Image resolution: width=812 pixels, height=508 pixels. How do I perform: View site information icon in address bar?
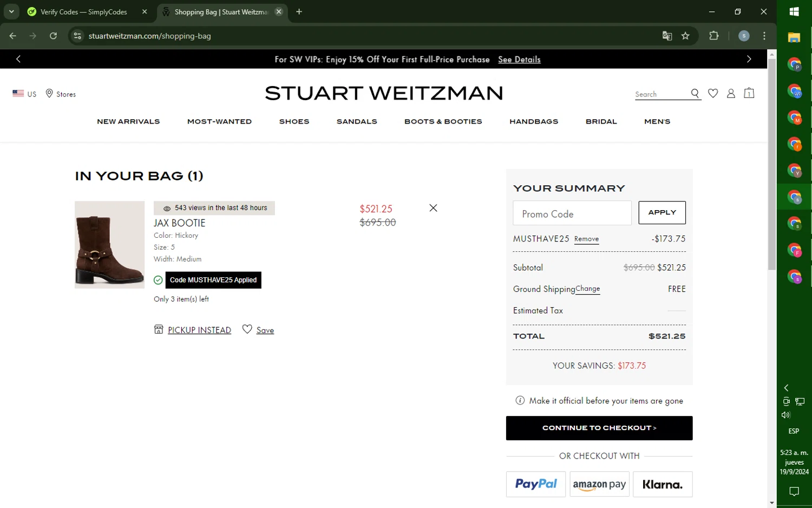click(x=77, y=36)
